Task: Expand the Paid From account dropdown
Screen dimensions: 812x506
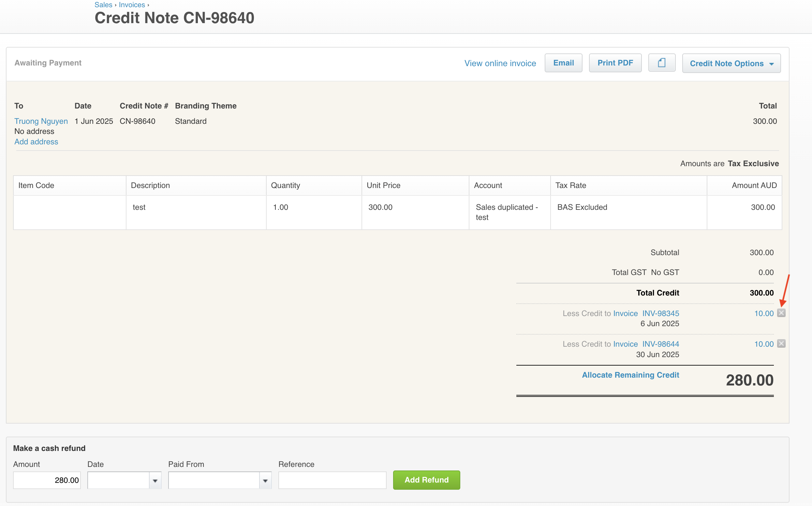Action: [265, 480]
